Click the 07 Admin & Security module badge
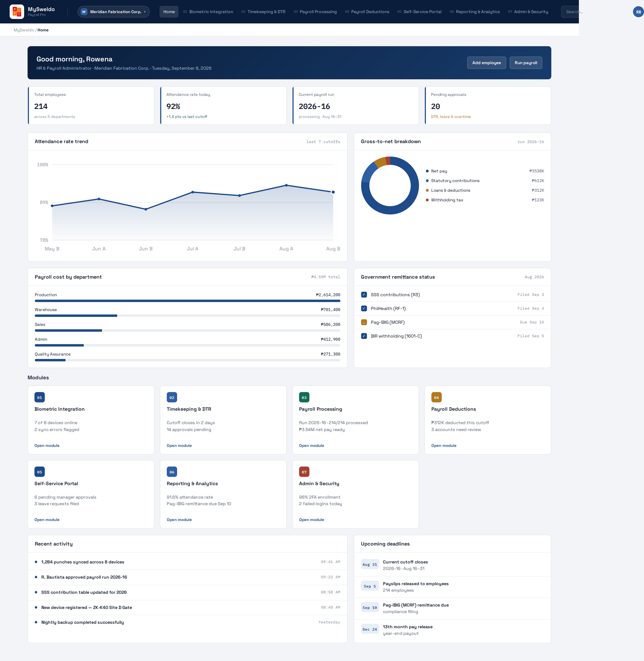 click(304, 472)
